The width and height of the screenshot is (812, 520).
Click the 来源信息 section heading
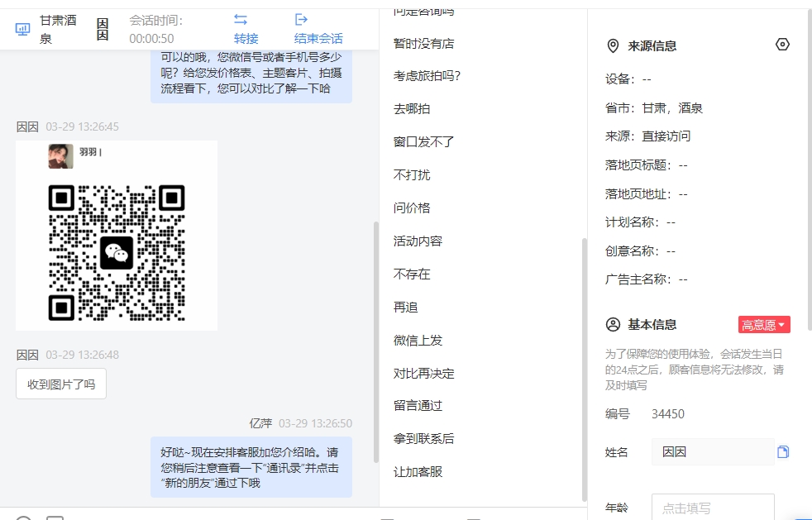point(652,46)
